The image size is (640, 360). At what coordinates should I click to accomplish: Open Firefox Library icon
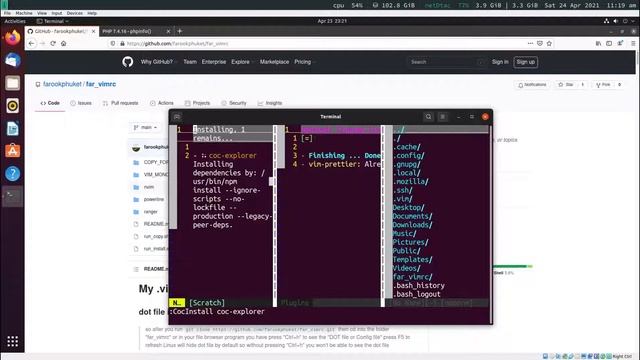coord(598,43)
